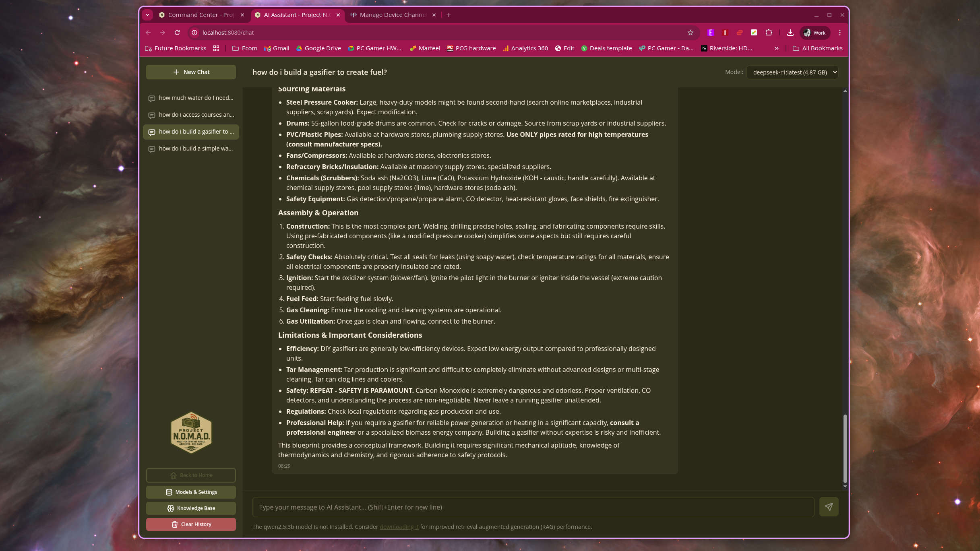
Task: Bookmark this page with the star icon
Action: click(x=691, y=33)
